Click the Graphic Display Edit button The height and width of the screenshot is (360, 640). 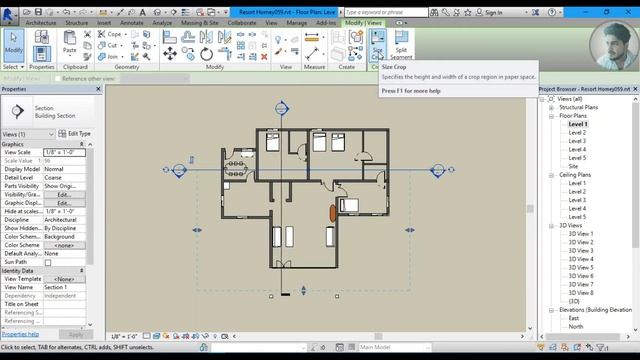click(64, 203)
